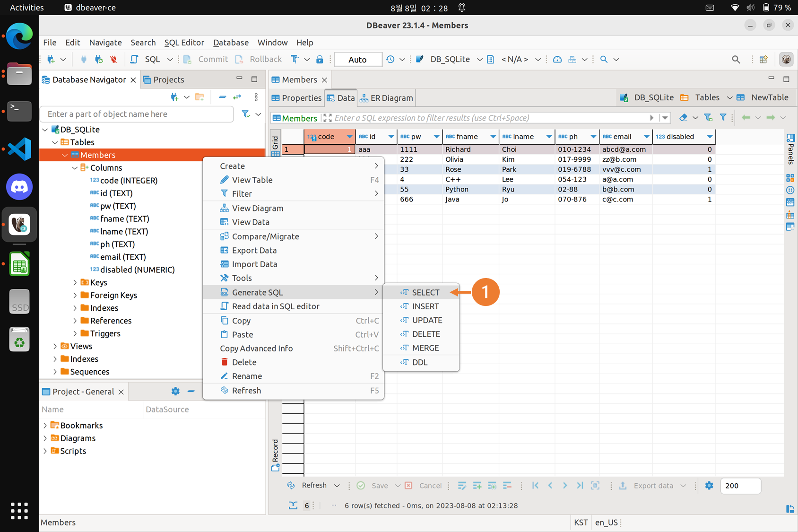
Task: Click the Save changes button
Action: (373, 485)
